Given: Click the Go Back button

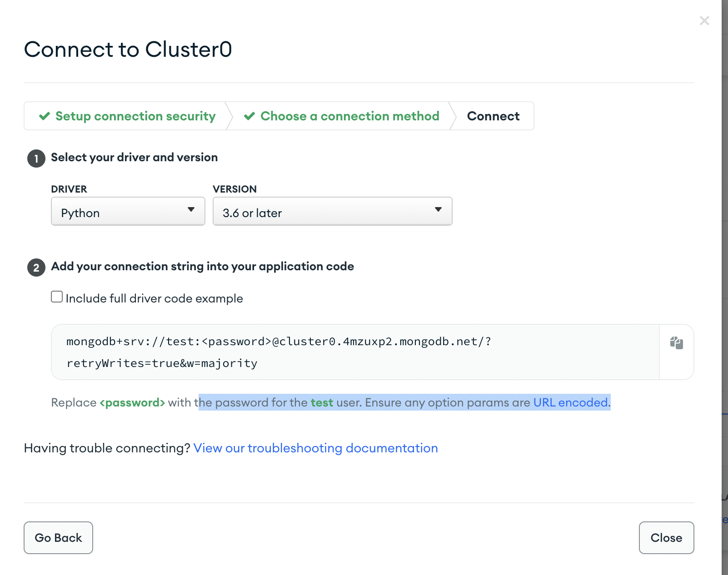Looking at the screenshot, I should [x=58, y=538].
